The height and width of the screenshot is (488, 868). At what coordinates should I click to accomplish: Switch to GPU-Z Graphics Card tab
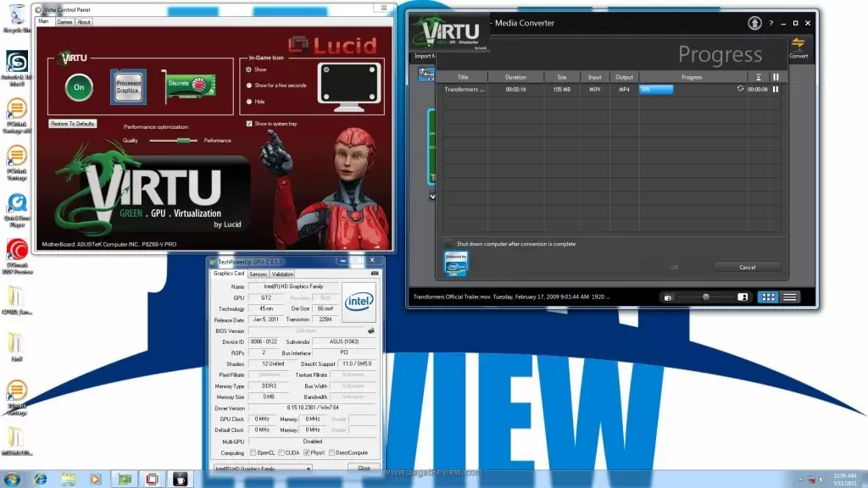tap(229, 274)
